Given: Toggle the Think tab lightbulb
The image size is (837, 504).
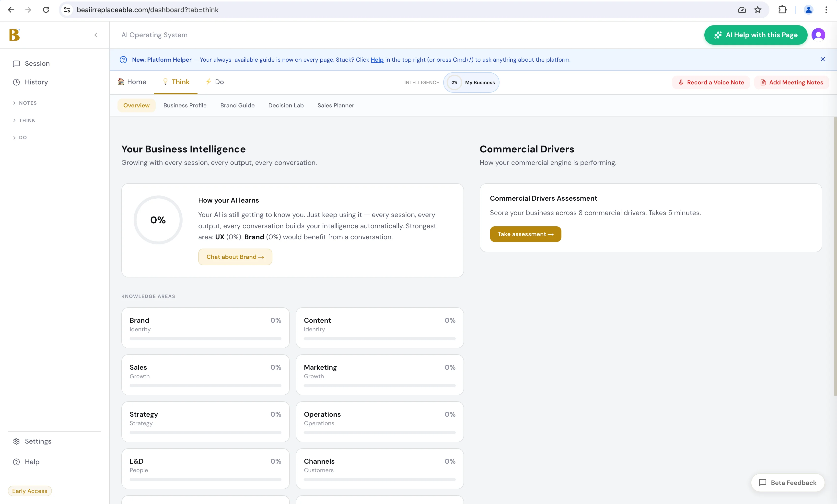Looking at the screenshot, I should (165, 81).
